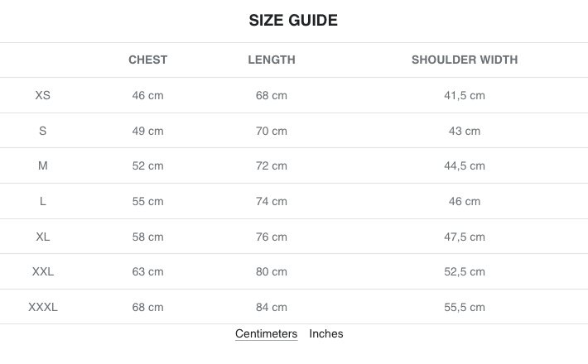The height and width of the screenshot is (364, 588).
Task: Click the Length column header
Action: click(x=272, y=60)
